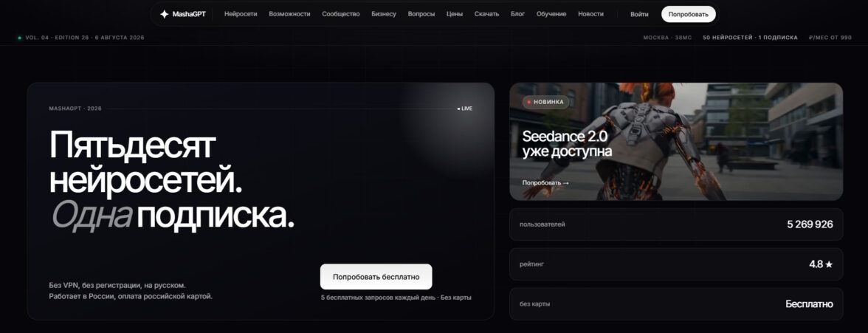The width and height of the screenshot is (868, 333).
Task: Click 'Без VPN, без регистрации, на русском.' text
Action: (x=117, y=285)
